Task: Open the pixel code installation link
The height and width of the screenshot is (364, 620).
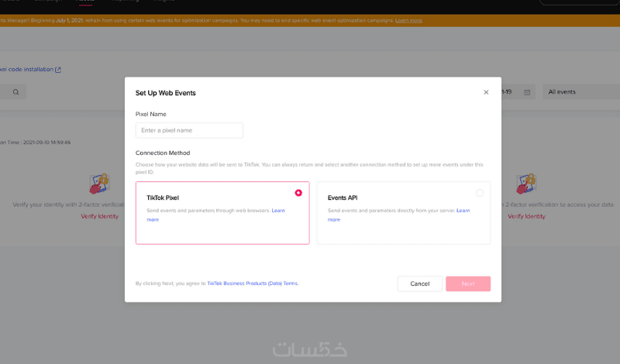Action: tap(26, 70)
